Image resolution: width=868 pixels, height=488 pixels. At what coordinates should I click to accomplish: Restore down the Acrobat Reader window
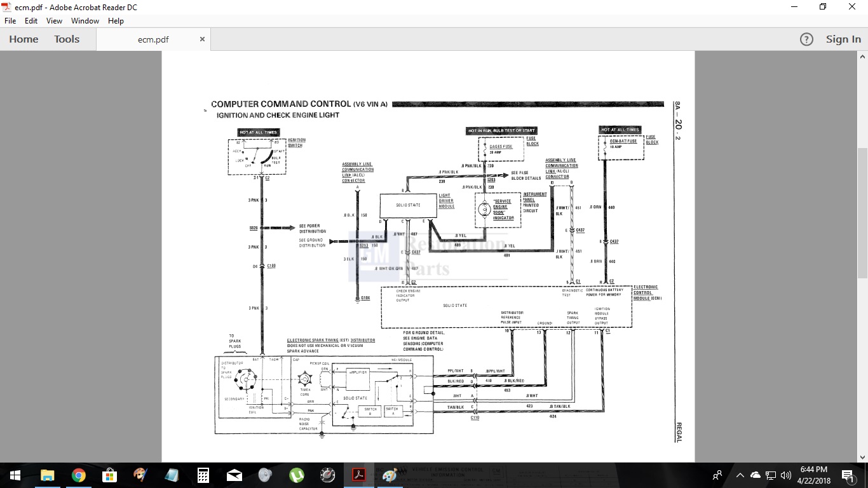coord(823,7)
